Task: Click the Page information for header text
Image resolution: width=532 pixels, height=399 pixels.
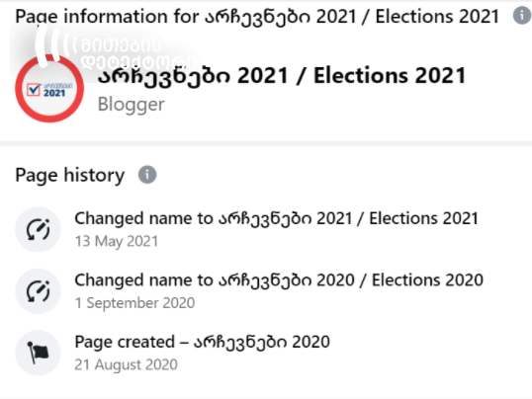Action: (x=257, y=16)
